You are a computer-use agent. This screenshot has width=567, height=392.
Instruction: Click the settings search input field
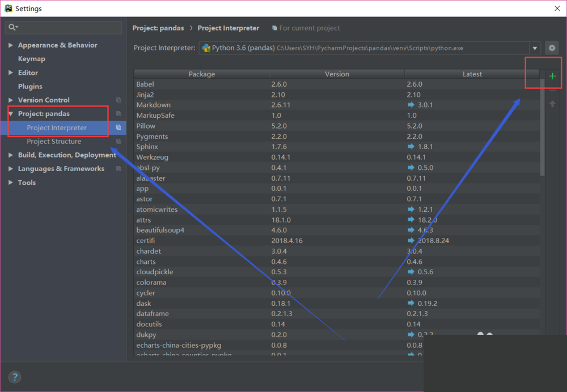coord(64,27)
